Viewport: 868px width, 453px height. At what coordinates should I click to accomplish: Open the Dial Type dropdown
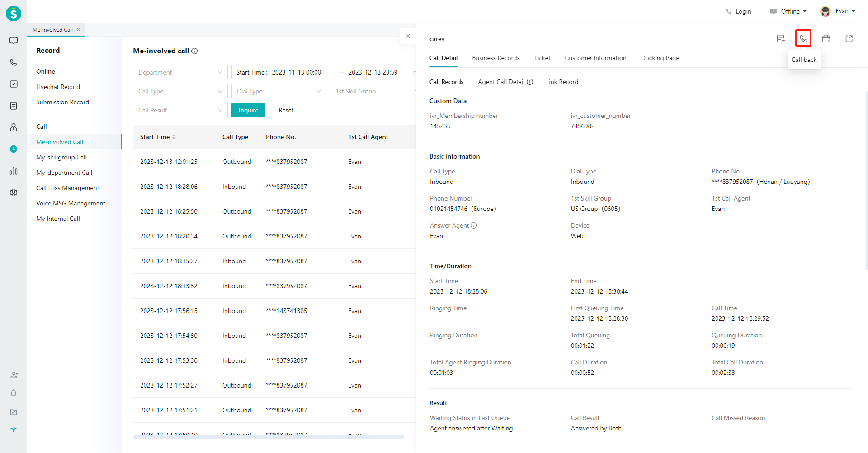279,91
